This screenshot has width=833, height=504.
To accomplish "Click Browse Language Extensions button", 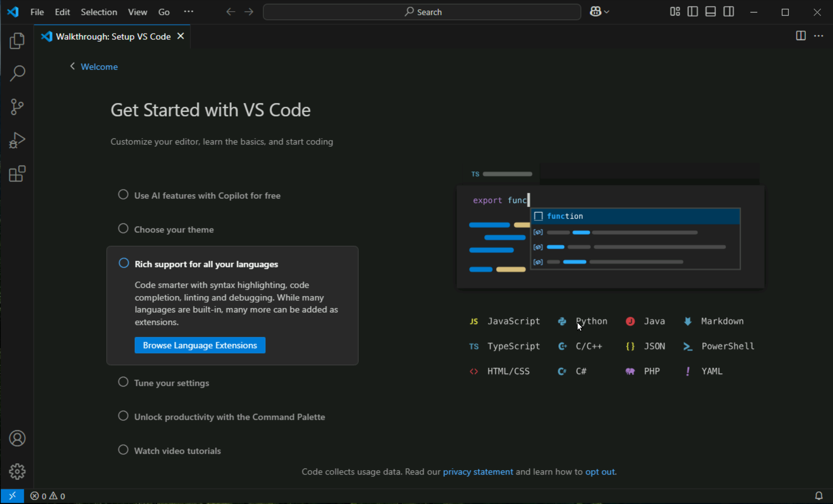I will click(200, 345).
